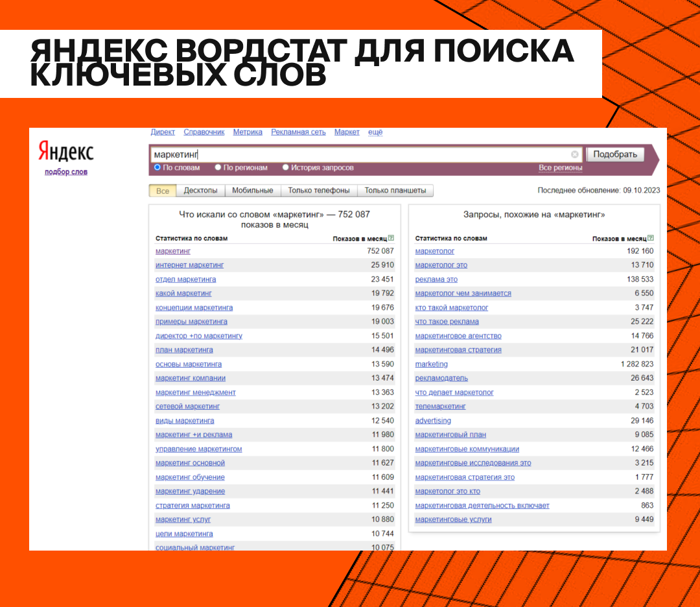
Task: Switch to the Все device tab
Action: click(163, 191)
